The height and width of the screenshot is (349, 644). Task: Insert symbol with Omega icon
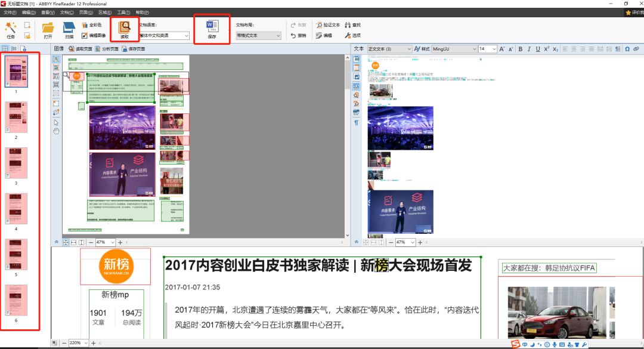627,49
